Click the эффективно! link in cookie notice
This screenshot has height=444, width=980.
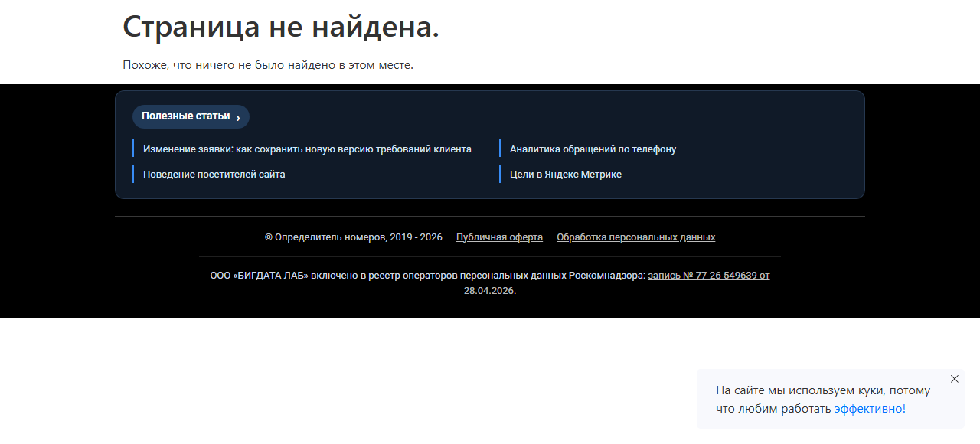pos(870,409)
